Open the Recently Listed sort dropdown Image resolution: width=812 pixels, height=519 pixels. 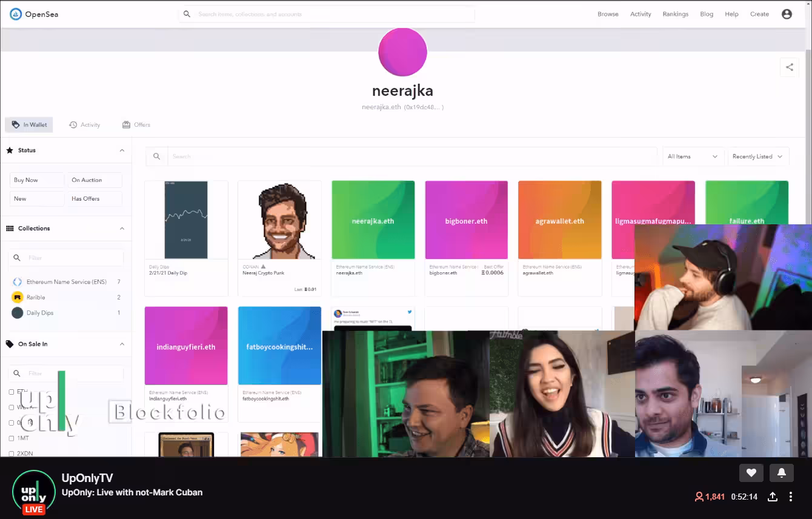(758, 156)
